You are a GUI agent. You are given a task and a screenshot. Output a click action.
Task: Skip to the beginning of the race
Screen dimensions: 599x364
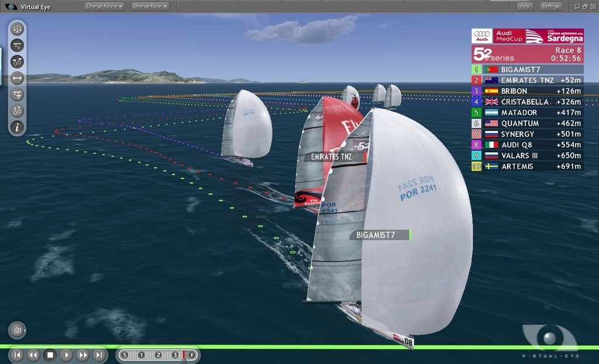[17, 355]
